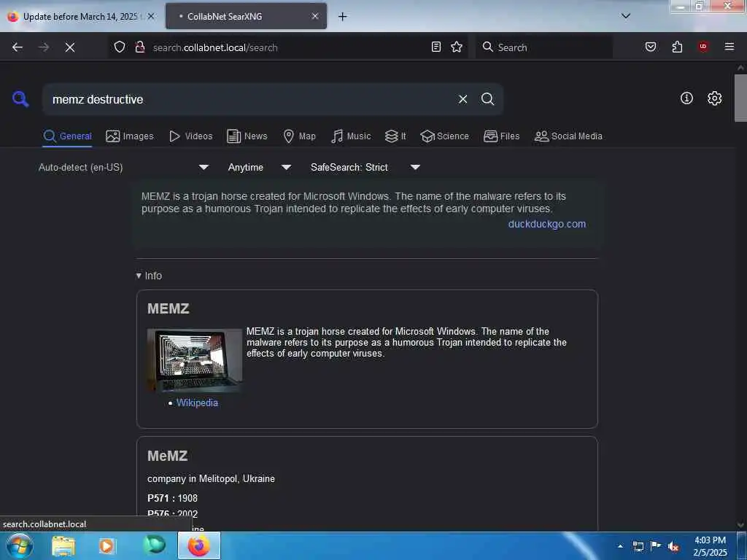This screenshot has height=560, width=747.
Task: Go back to the previous page
Action: [18, 47]
